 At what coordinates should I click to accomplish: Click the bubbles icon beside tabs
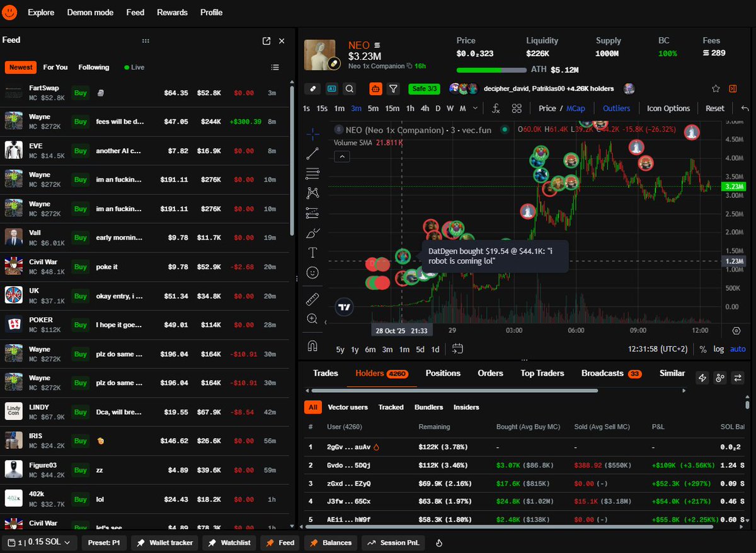[721, 378]
